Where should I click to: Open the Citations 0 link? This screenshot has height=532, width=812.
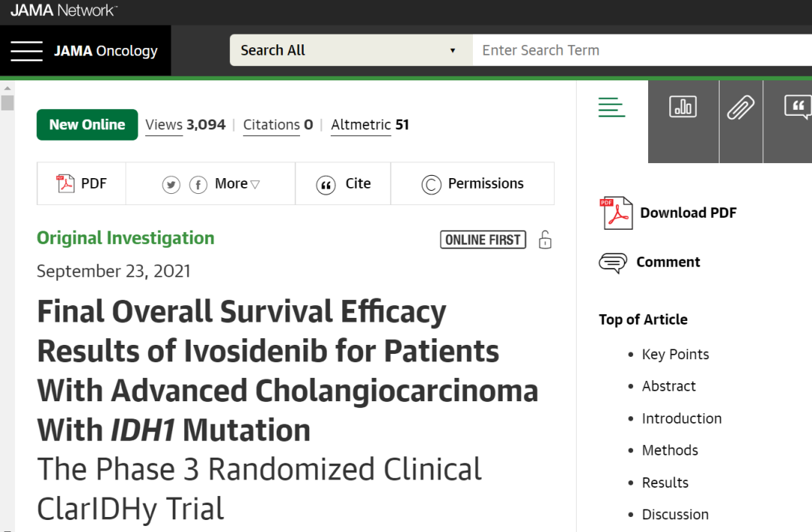point(278,125)
